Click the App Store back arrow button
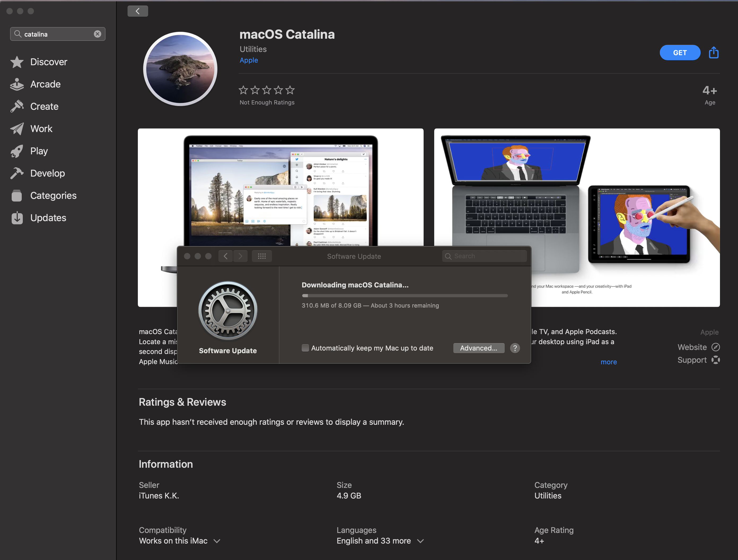The image size is (738, 560). (138, 11)
